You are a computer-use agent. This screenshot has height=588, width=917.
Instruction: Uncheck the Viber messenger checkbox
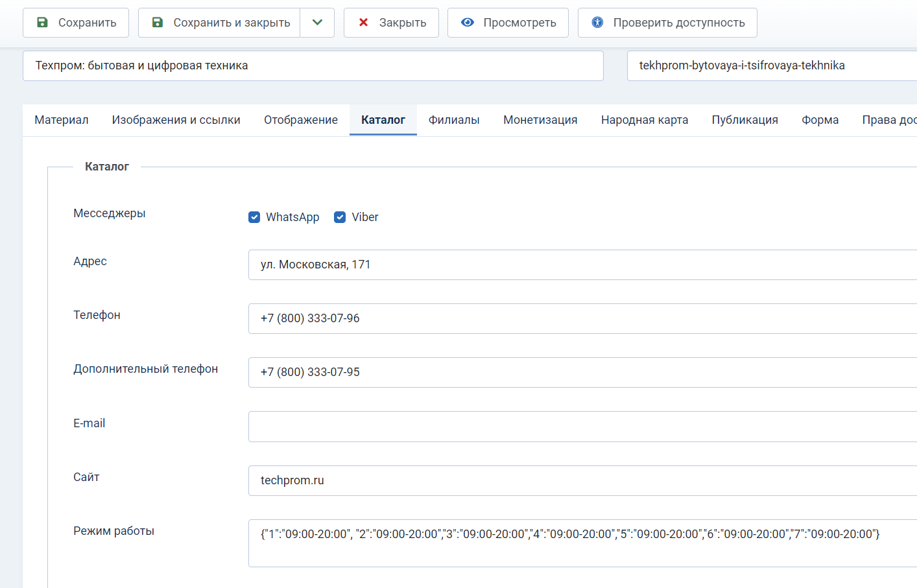tap(340, 217)
